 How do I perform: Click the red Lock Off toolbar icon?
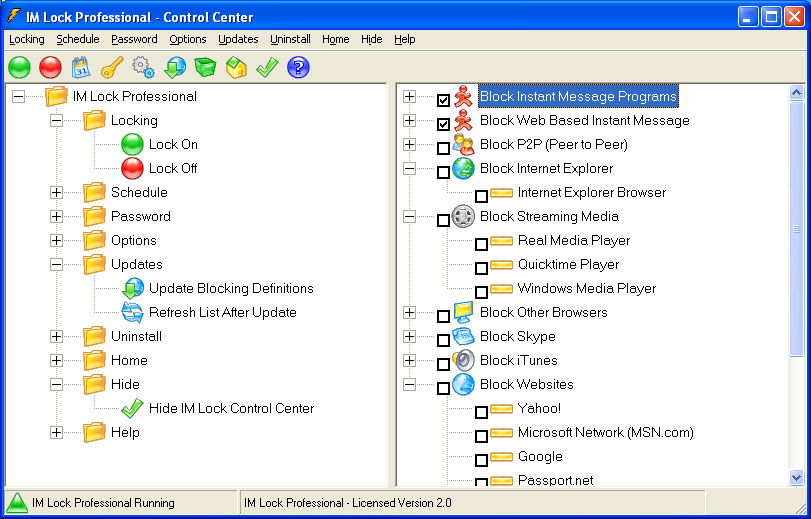coord(50,67)
